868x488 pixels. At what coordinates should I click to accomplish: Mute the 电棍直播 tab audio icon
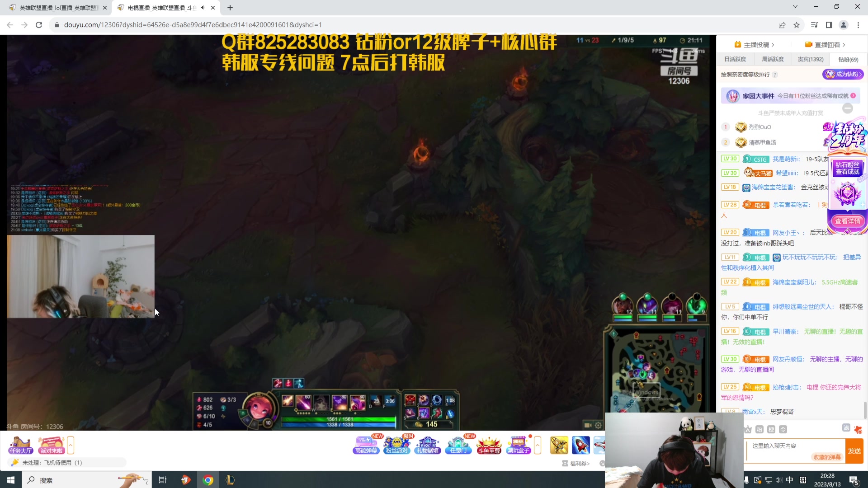pos(203,8)
